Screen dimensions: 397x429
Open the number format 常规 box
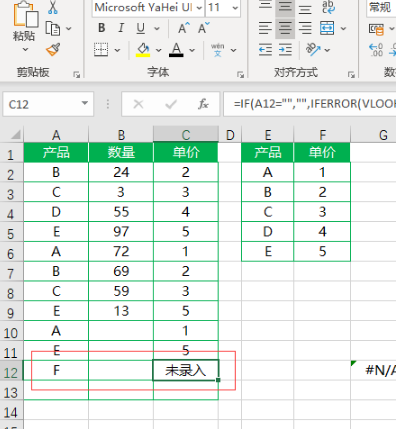[x=381, y=7]
